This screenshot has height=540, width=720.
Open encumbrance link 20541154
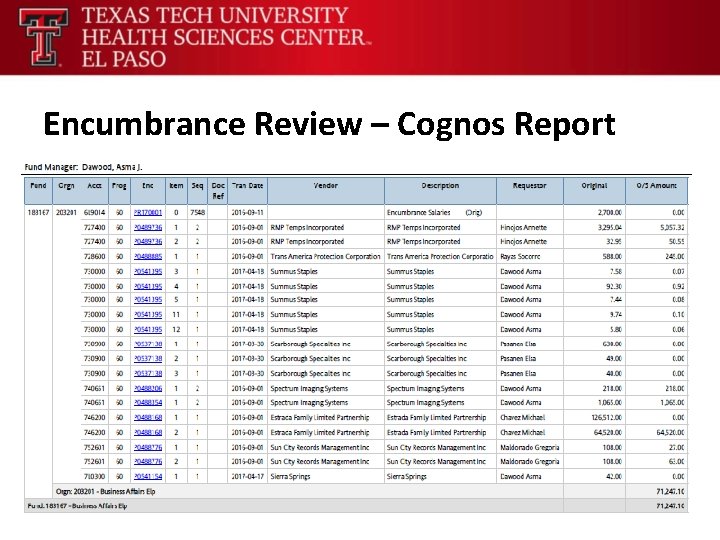coord(148,477)
